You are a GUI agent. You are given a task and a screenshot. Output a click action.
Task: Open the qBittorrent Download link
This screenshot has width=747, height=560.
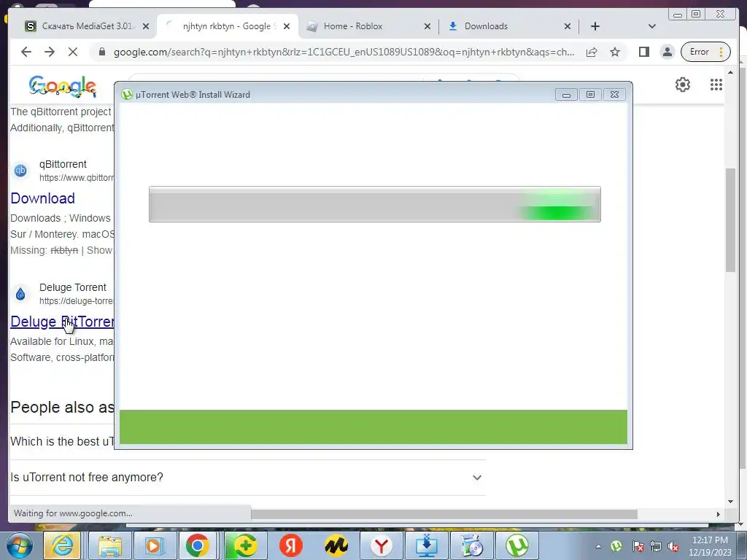tap(43, 198)
